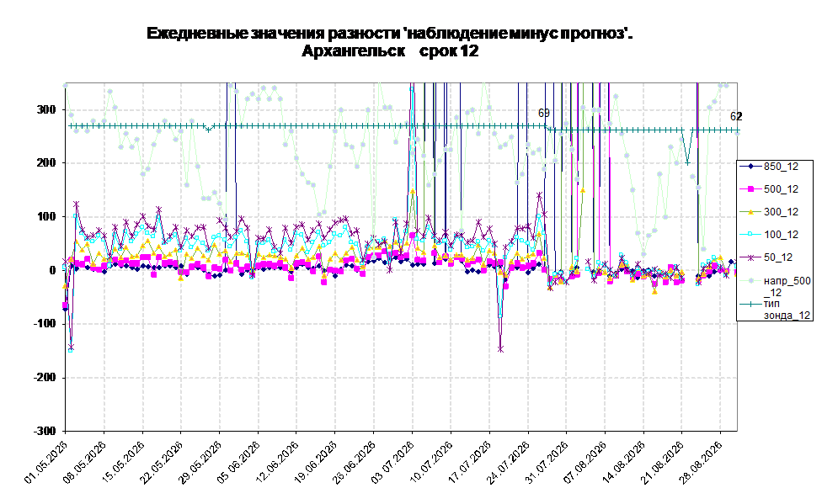Image resolution: width=822 pixels, height=504 pixels.
Task: Click the 50_12 purple star legend marker
Action: click(x=750, y=257)
